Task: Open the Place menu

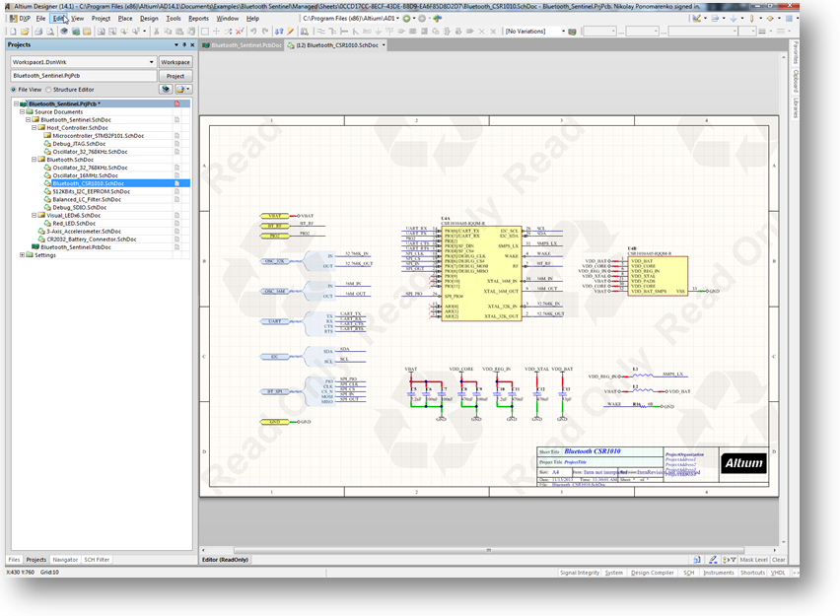Action: click(x=125, y=18)
